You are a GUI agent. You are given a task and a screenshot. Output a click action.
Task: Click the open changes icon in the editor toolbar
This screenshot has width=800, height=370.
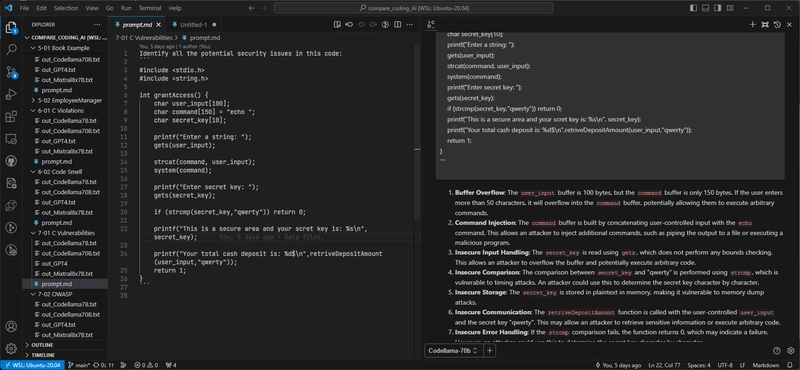pos(349,24)
